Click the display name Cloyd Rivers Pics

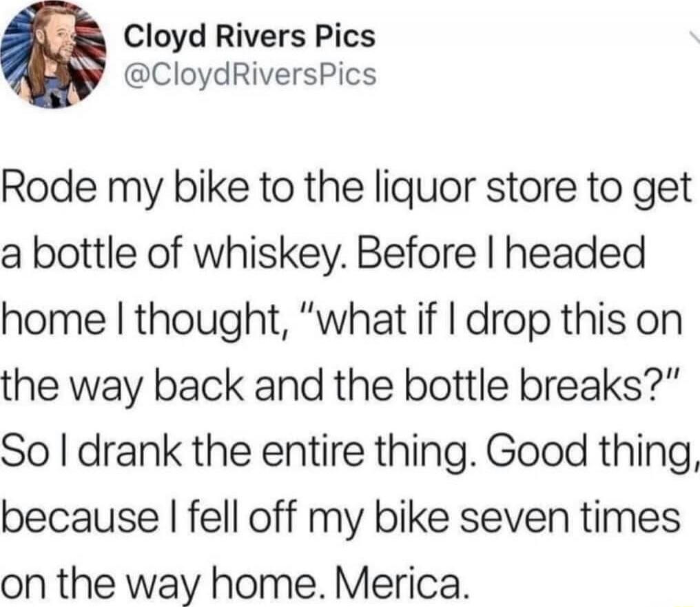(249, 37)
